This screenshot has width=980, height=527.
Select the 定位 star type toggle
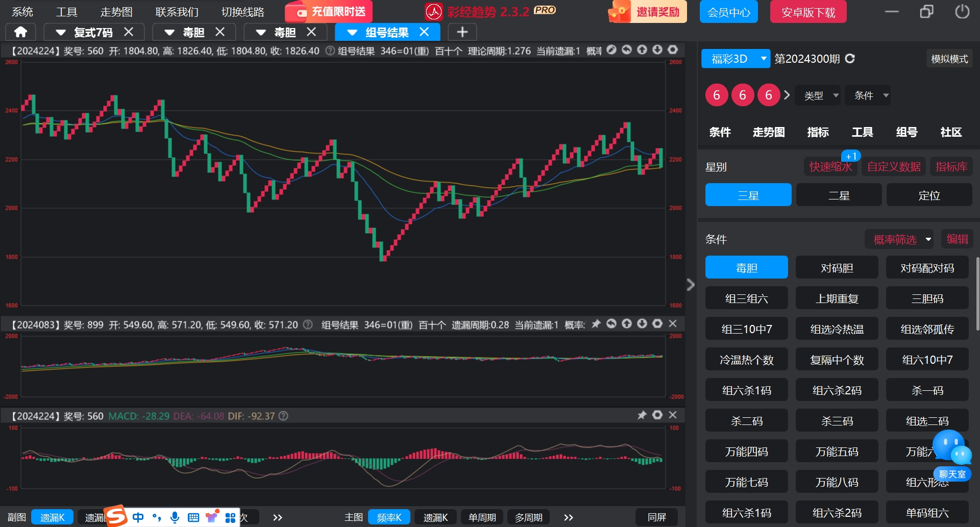pyautogui.click(x=929, y=195)
